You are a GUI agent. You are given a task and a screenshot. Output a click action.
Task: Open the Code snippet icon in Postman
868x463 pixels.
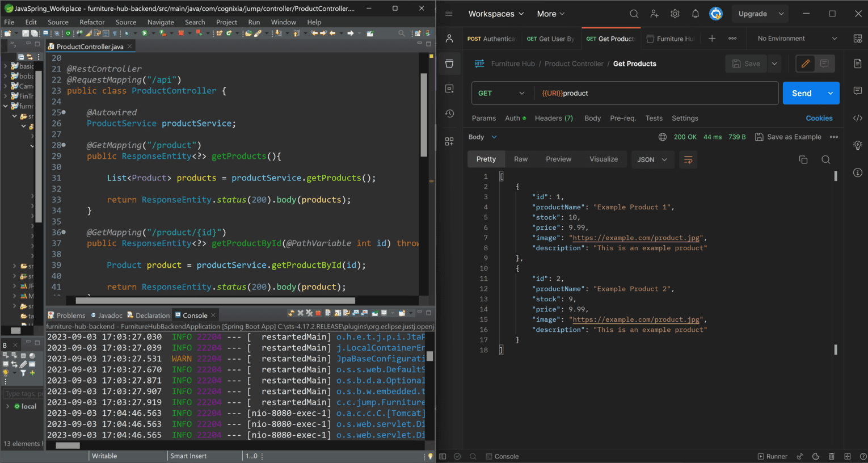click(858, 118)
